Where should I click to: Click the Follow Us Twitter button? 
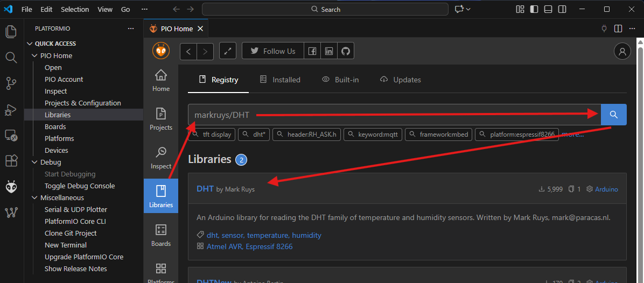point(273,51)
